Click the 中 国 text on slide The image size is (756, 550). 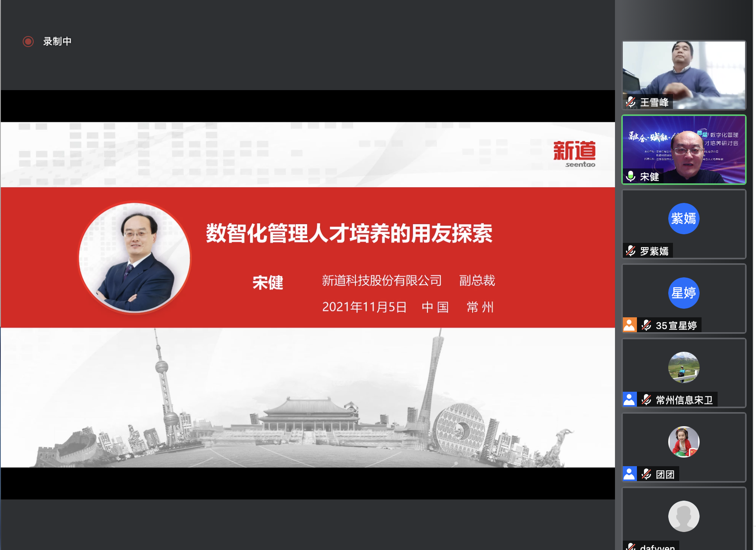point(435,307)
